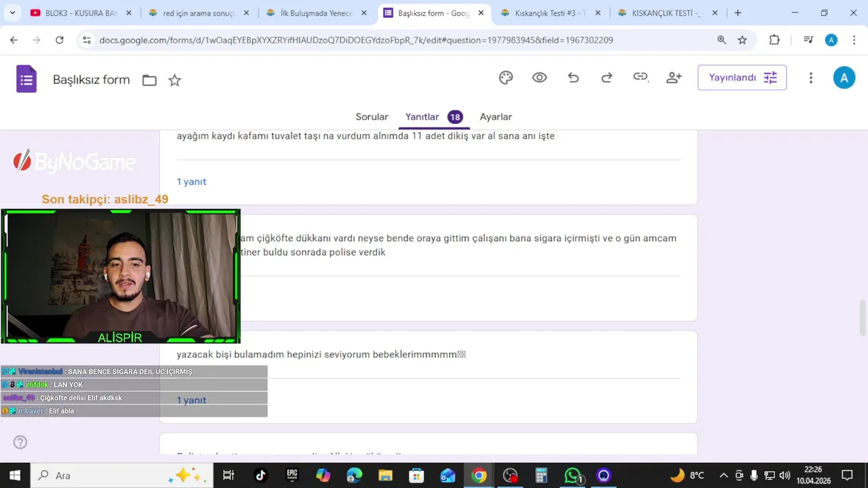
Task: Click the çiğköfte dükkanı response text
Action: tap(458, 245)
